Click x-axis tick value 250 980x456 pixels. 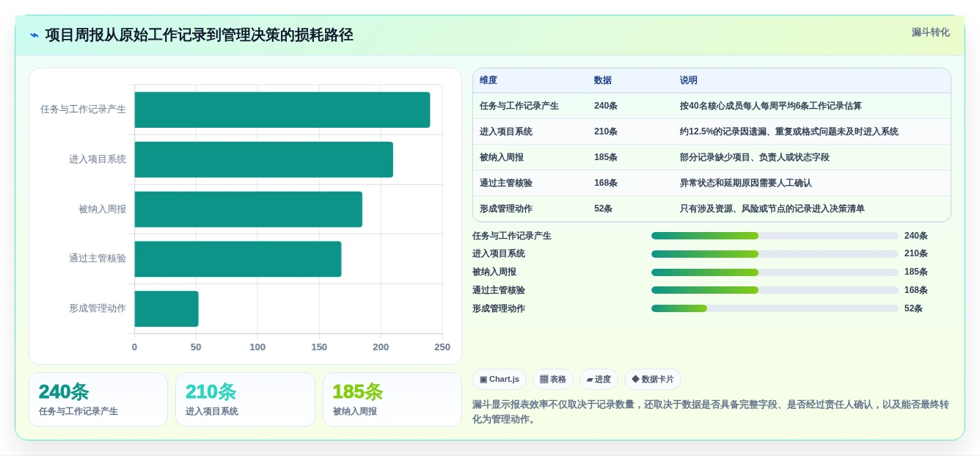click(442, 347)
